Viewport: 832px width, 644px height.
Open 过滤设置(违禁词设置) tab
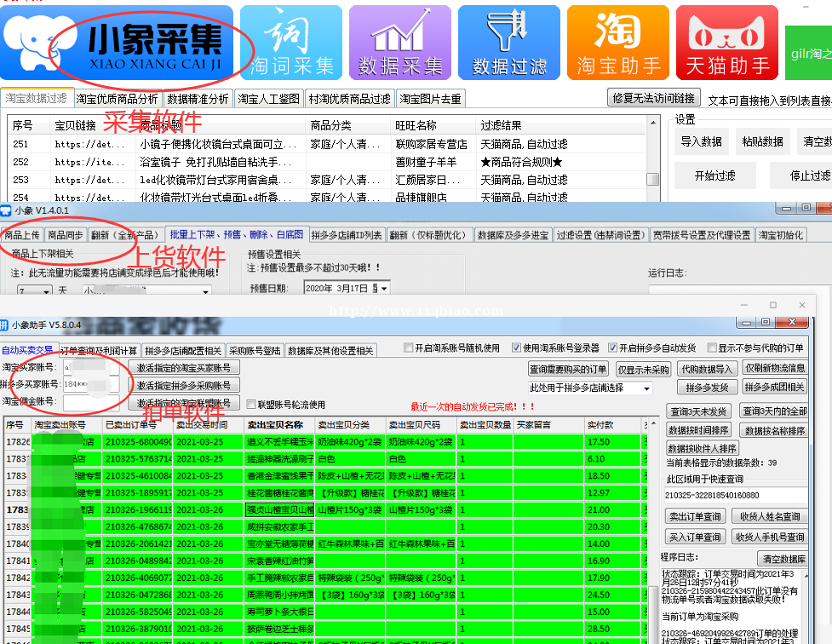click(x=600, y=234)
